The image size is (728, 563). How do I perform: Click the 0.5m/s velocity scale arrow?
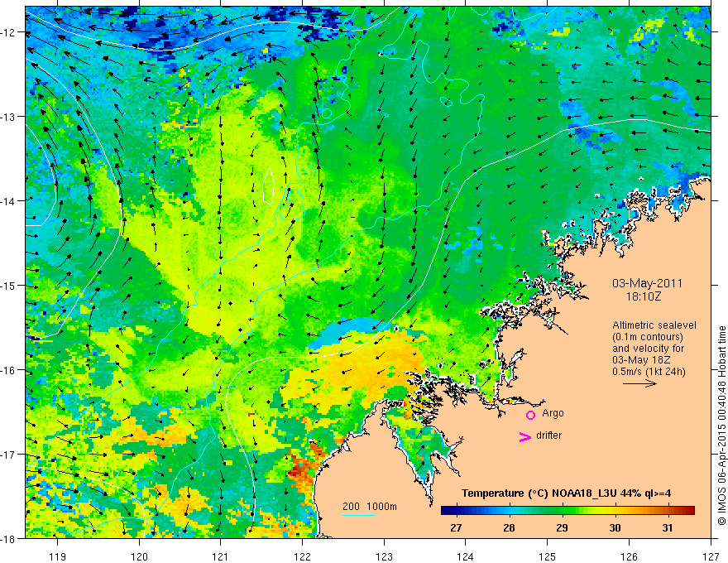pos(639,383)
